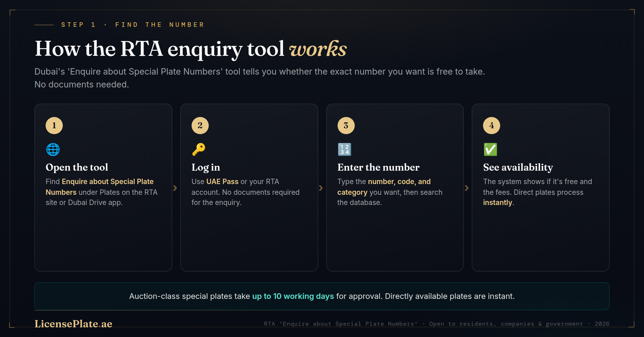Click the 'Enter the number' heading
This screenshot has height=337, width=644.
pyautogui.click(x=378, y=167)
